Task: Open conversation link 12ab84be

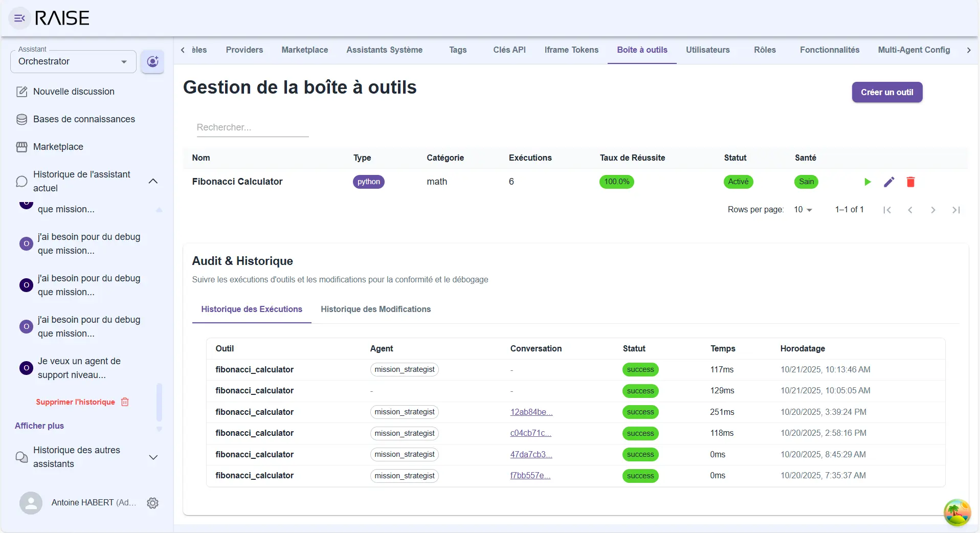Action: click(x=531, y=412)
